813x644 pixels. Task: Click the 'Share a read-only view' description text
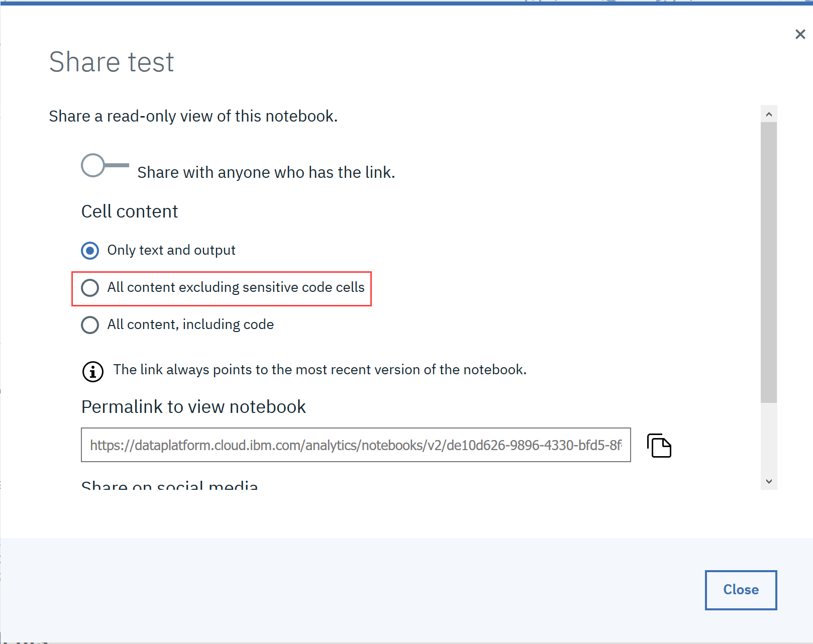(x=193, y=116)
